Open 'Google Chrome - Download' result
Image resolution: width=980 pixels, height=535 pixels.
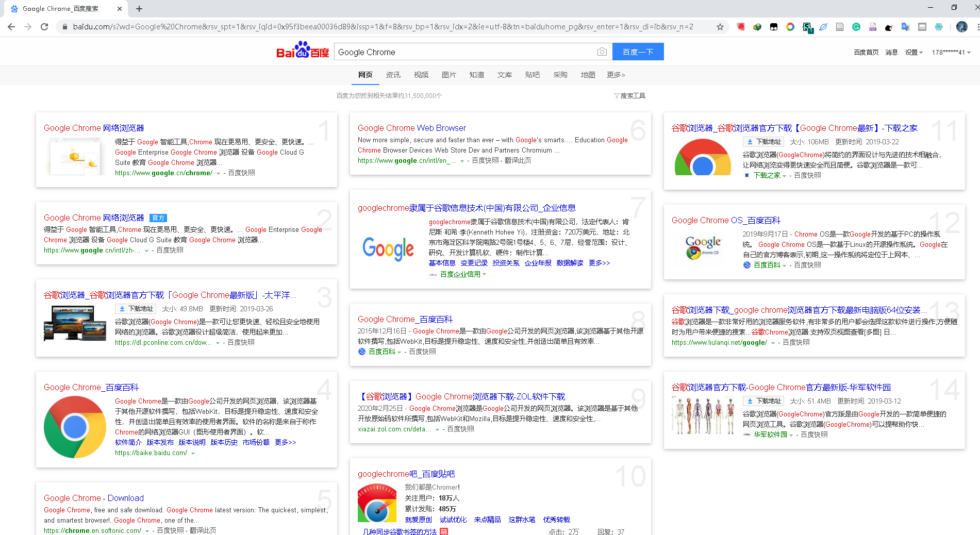pos(94,498)
